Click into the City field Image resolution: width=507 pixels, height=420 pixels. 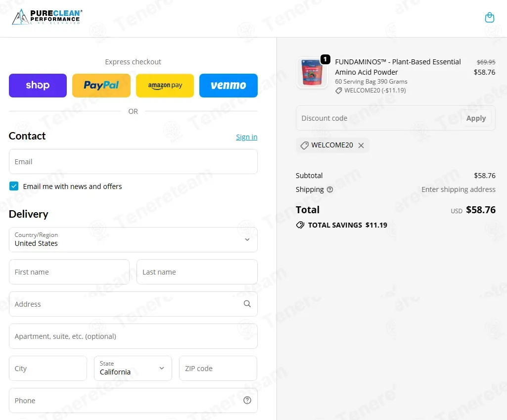[x=48, y=368]
